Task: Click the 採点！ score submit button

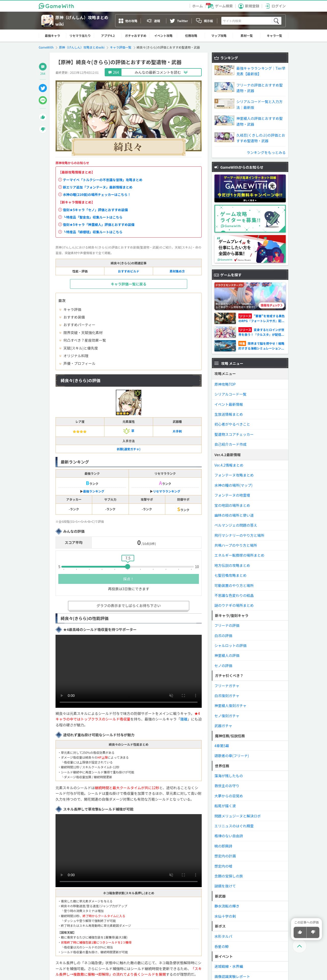Action: [128, 579]
